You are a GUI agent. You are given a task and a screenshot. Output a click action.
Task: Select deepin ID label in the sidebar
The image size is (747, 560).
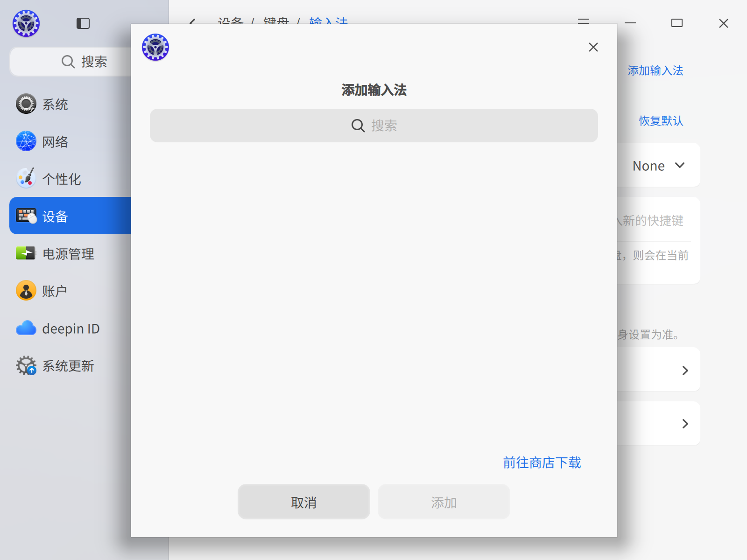71,329
